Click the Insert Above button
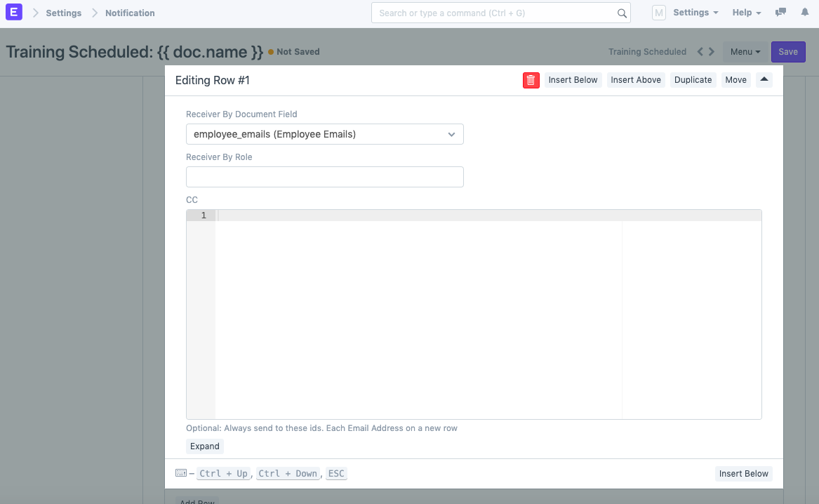The height and width of the screenshot is (504, 819). tap(636, 80)
